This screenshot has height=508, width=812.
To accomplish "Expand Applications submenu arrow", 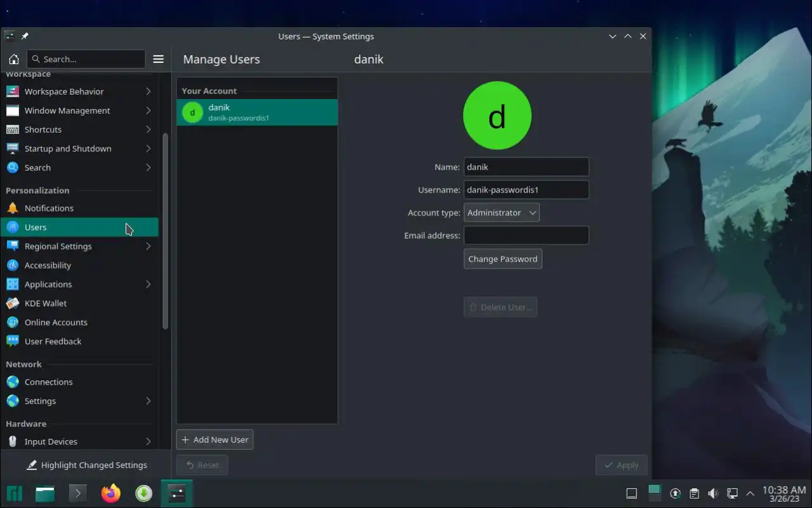I will 148,284.
